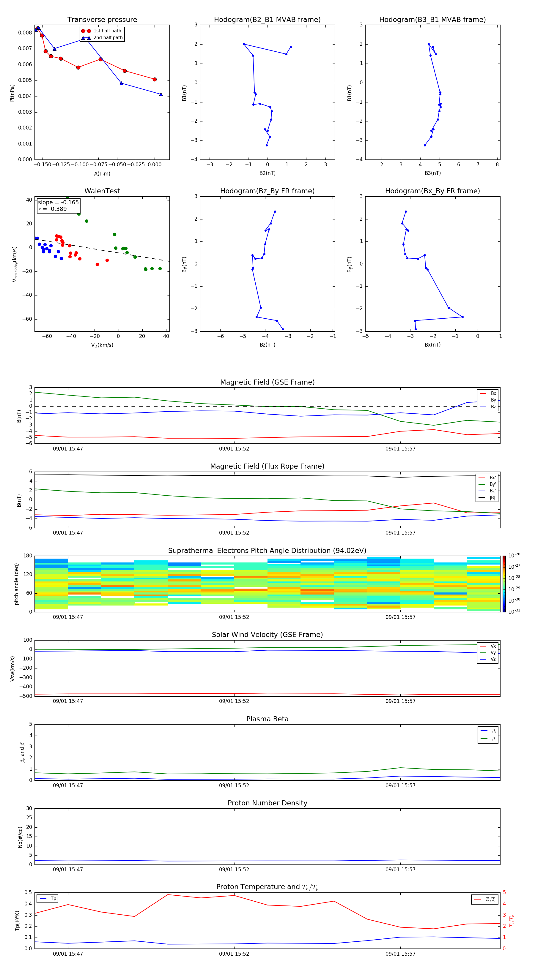Click 'B2(nT)' x-axis label
Viewport: 535px width, 980px height.
pos(267,173)
